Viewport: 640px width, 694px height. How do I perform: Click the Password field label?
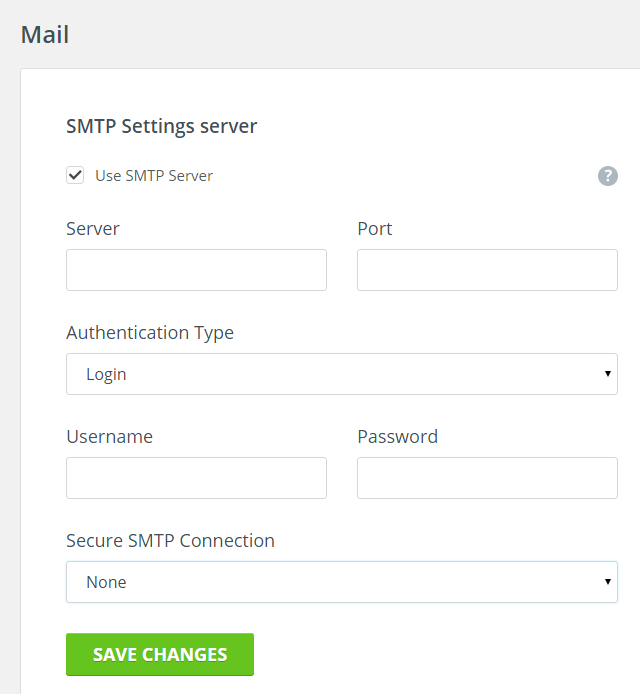tap(398, 437)
